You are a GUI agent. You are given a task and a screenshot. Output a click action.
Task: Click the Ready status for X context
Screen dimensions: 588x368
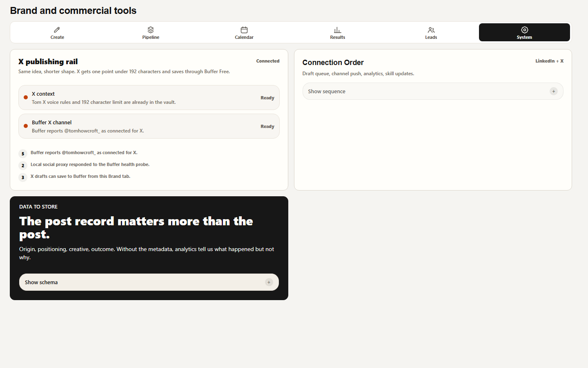pos(267,98)
